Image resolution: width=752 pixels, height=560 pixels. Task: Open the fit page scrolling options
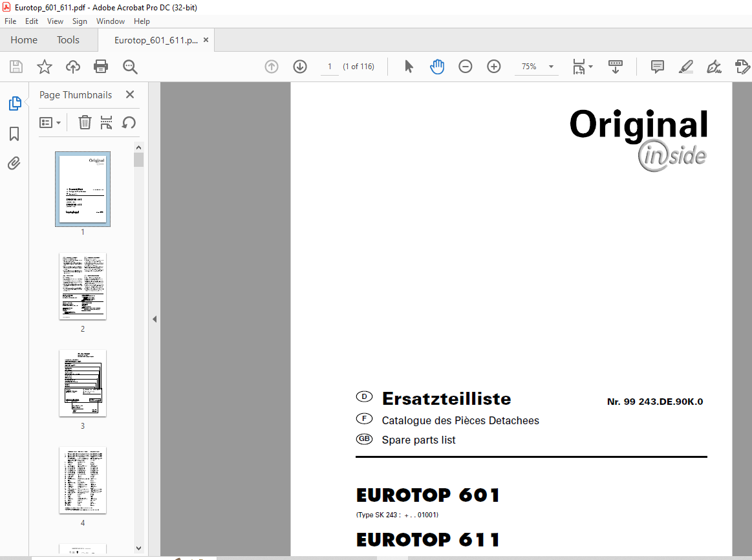tap(579, 67)
